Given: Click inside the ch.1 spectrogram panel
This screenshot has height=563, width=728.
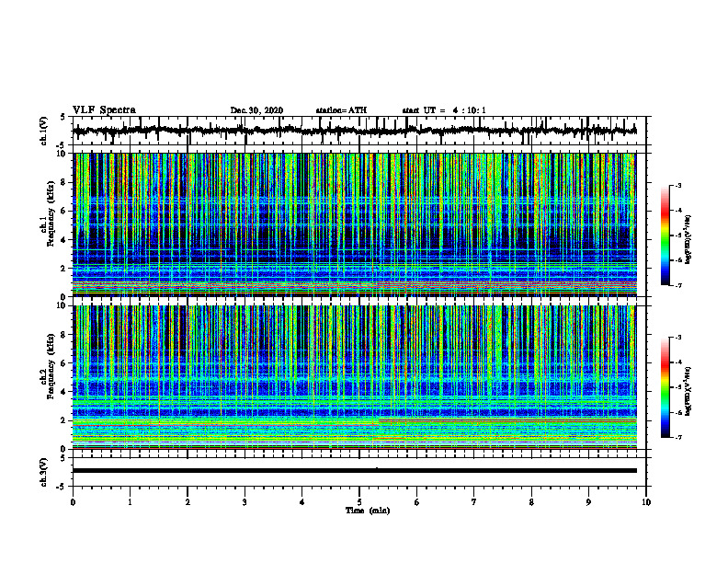Looking at the screenshot, I should click(x=355, y=224).
